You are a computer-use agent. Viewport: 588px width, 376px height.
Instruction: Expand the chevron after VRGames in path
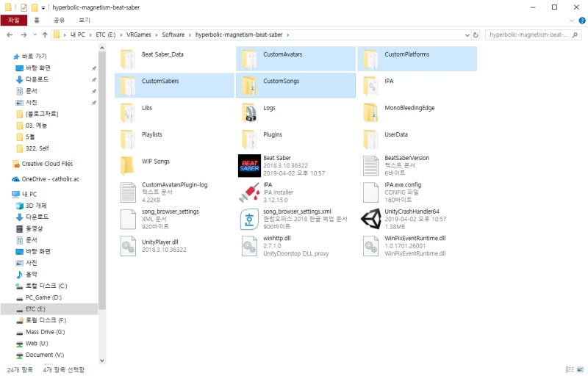pyautogui.click(x=157, y=35)
